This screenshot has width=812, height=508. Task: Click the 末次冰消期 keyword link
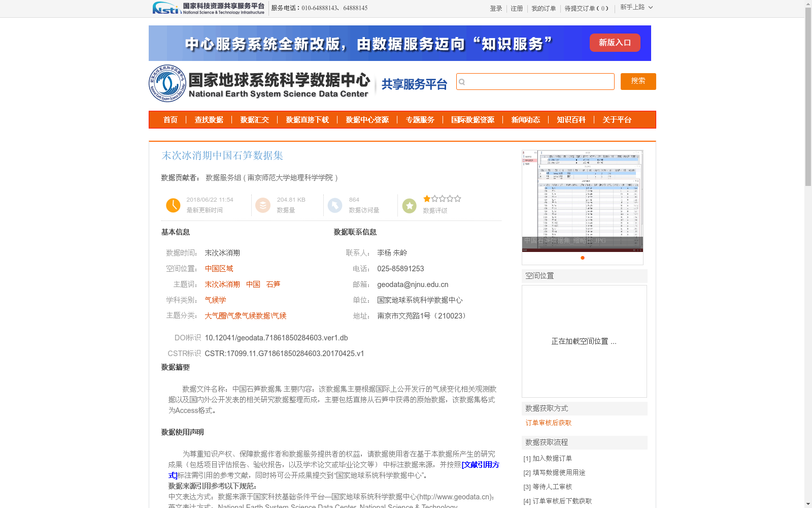point(222,284)
